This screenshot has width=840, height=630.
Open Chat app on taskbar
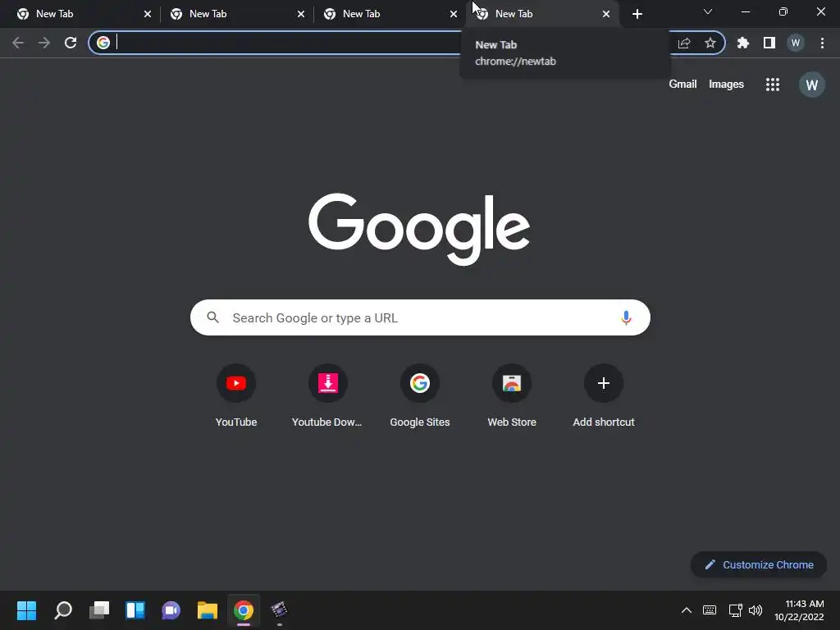[x=171, y=610]
